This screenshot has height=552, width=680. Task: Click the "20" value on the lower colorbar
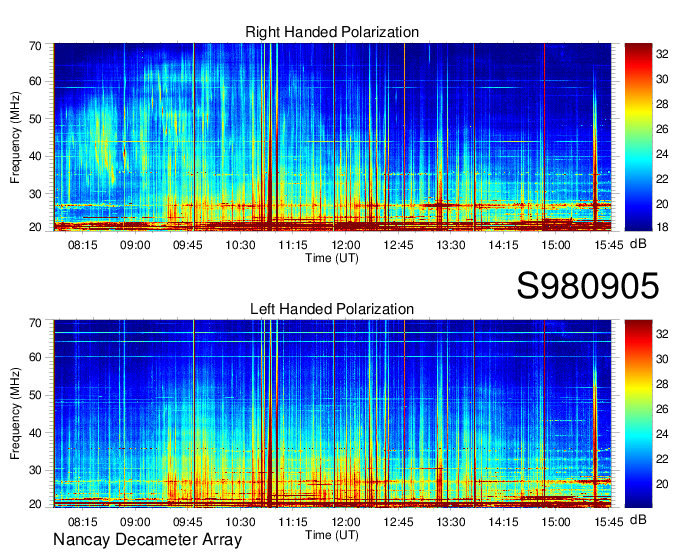(662, 484)
